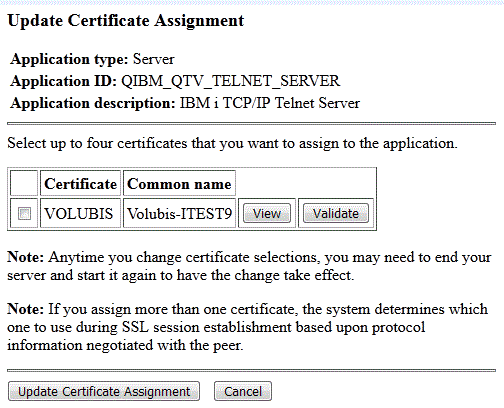Cancel the certificate assignment
Screen dimensions: 504x408
click(243, 391)
